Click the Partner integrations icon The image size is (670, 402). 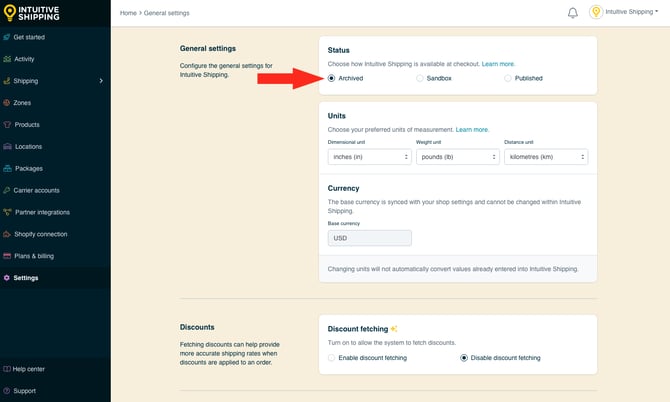click(7, 212)
